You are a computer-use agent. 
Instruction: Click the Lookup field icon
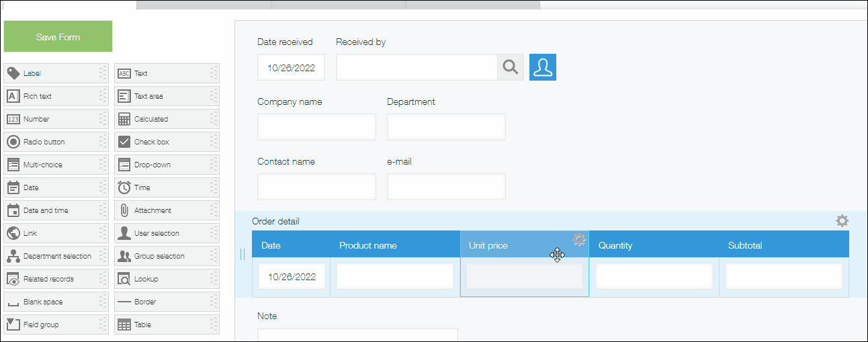click(x=124, y=279)
